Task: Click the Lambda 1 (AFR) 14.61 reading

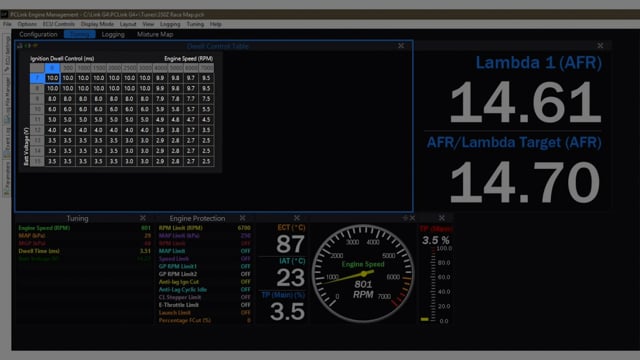Action: [x=525, y=102]
